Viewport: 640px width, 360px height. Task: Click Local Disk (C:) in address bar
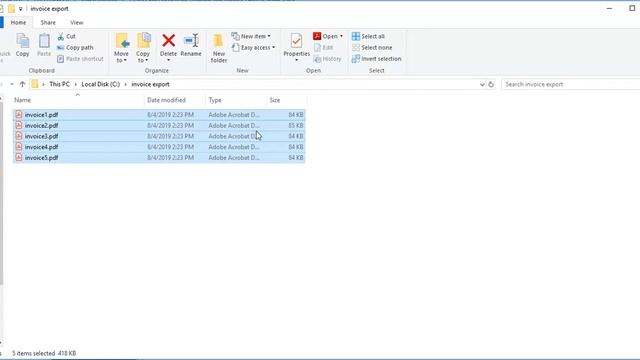tap(100, 84)
